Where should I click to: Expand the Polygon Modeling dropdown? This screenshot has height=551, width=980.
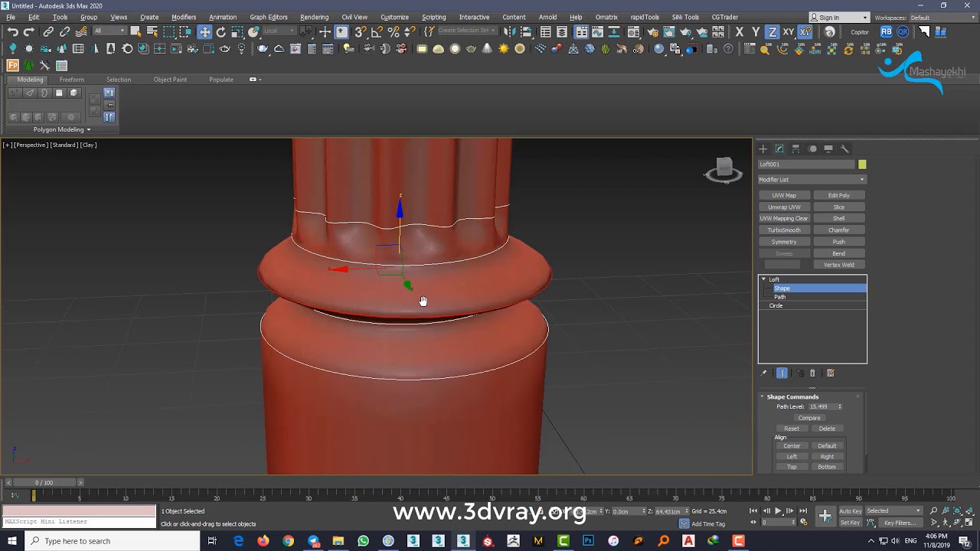(x=61, y=129)
